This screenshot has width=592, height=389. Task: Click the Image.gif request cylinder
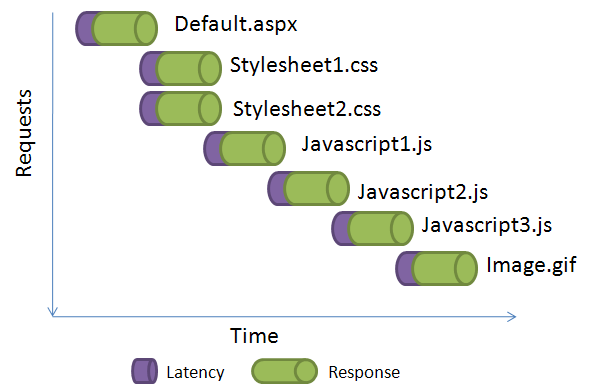coord(436,269)
